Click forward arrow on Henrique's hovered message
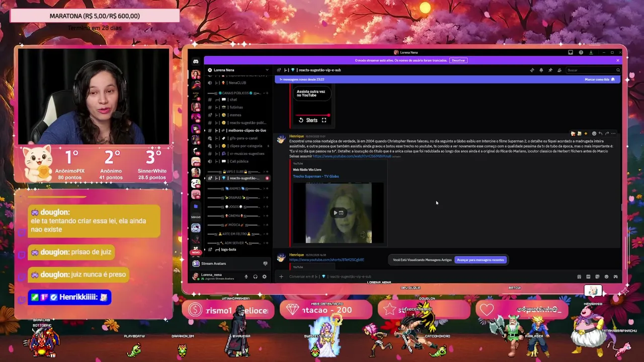This screenshot has height=362, width=644. (x=607, y=134)
